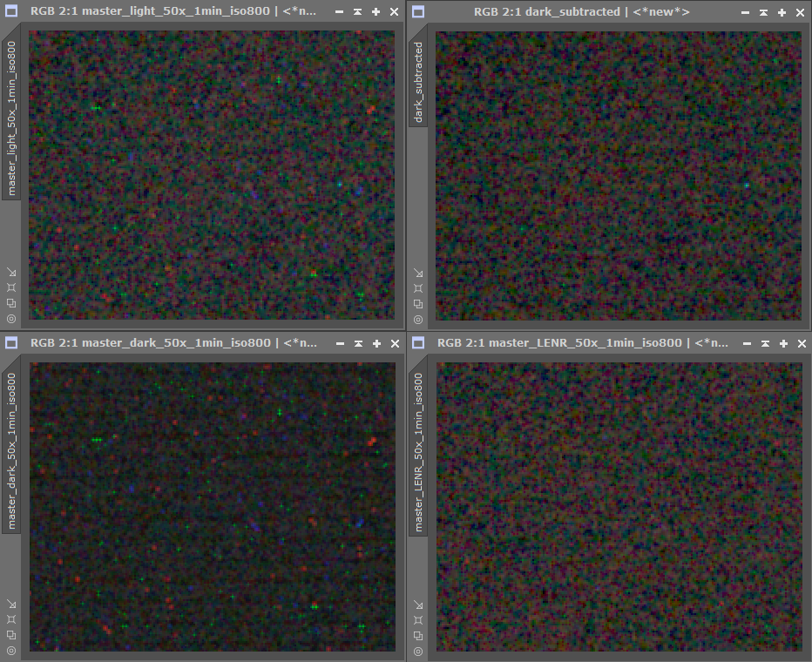
Task: Select the master_LENR_50x_1min_iso800 vertical view tab
Action: [419, 451]
